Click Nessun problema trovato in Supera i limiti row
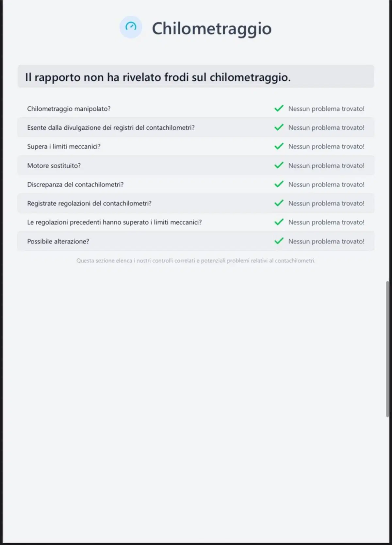Viewport: 392px width, 545px height. pyautogui.click(x=326, y=146)
